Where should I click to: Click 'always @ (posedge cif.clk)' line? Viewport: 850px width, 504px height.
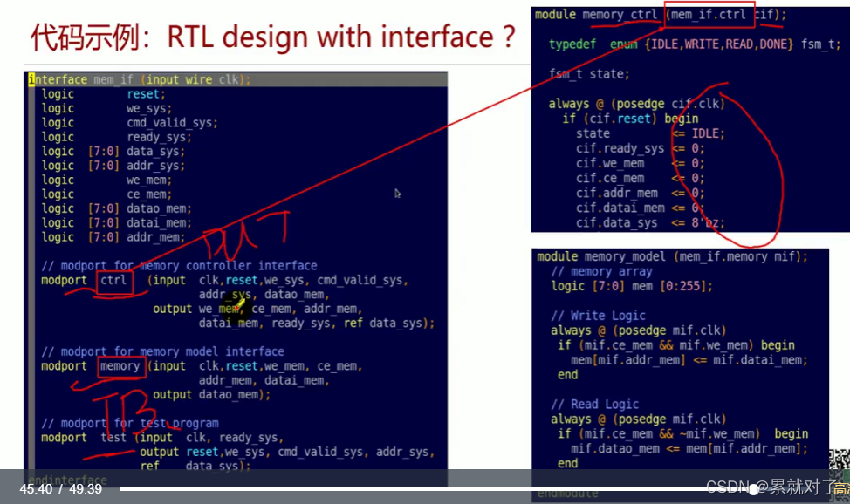tap(636, 104)
